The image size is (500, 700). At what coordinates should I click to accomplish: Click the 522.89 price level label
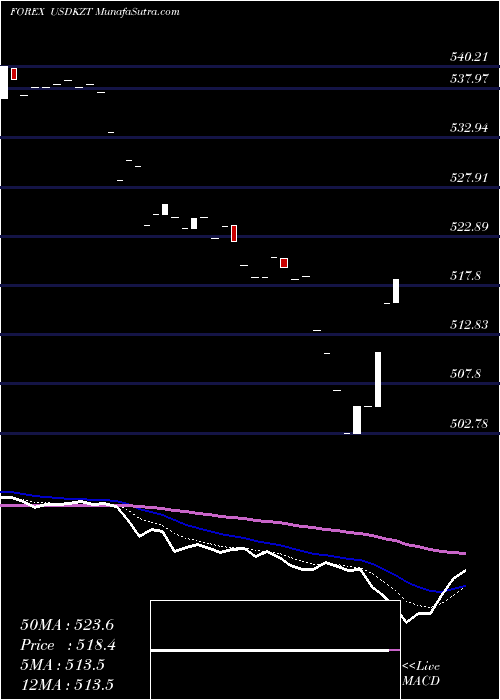pyautogui.click(x=469, y=227)
